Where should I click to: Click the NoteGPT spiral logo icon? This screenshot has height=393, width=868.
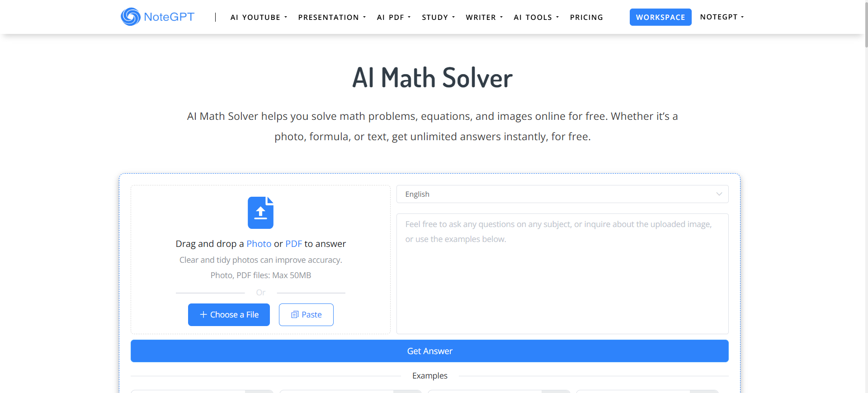pyautogui.click(x=130, y=17)
